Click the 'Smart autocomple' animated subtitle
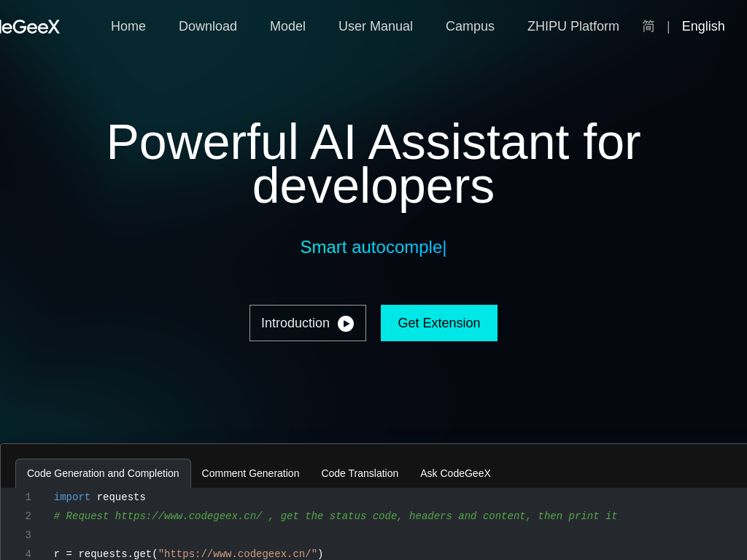This screenshot has width=747, height=560. (x=373, y=247)
